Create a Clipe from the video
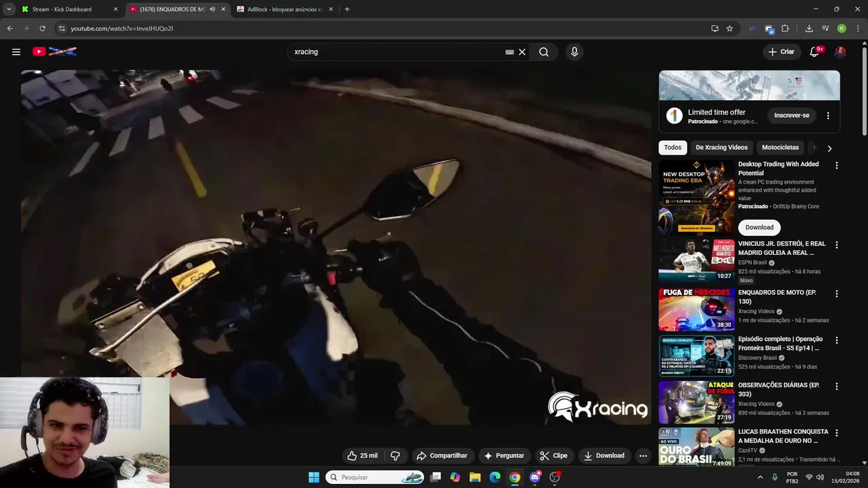The height and width of the screenshot is (488, 868). [553, 455]
